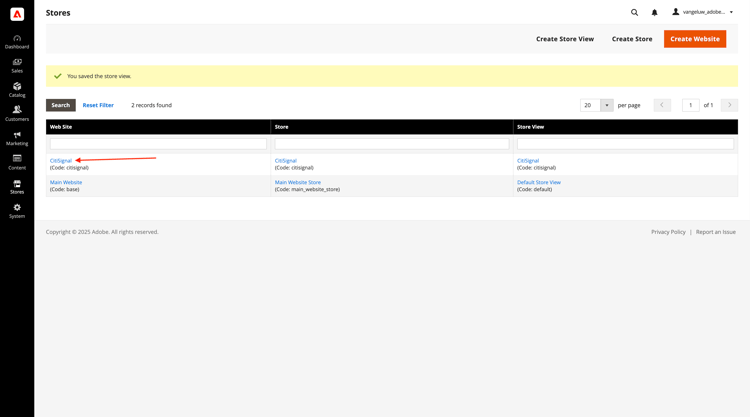Click the 'You saved the store view' message
The width and height of the screenshot is (750, 417).
click(x=99, y=76)
